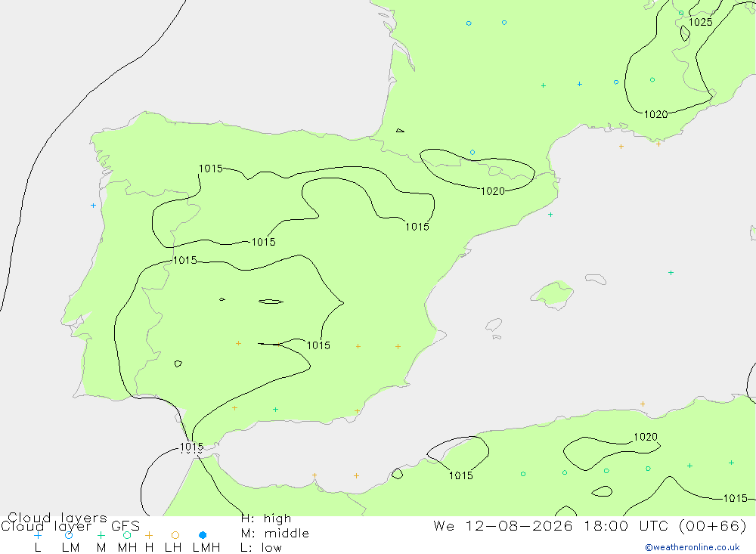Click the 'LM' legend label text
The image size is (756, 554).
pyautogui.click(x=71, y=548)
